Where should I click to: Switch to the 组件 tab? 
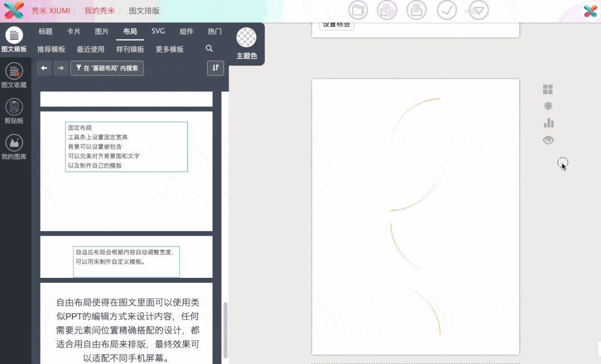[x=186, y=31]
